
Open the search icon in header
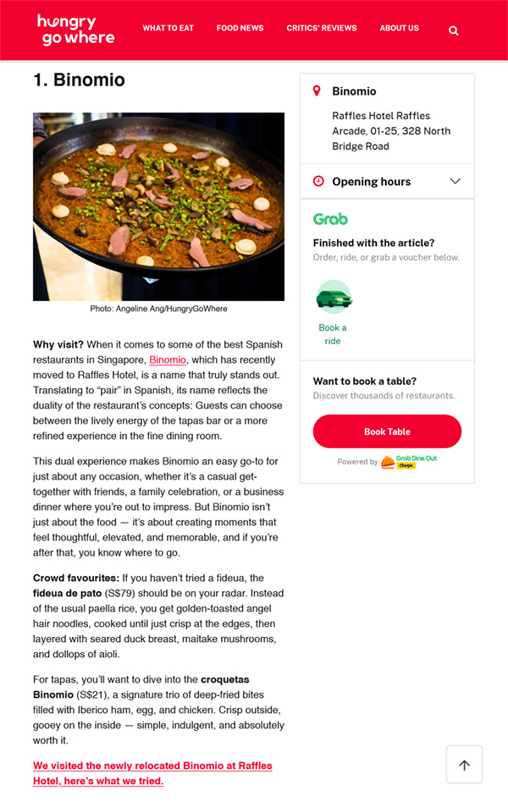(x=454, y=30)
